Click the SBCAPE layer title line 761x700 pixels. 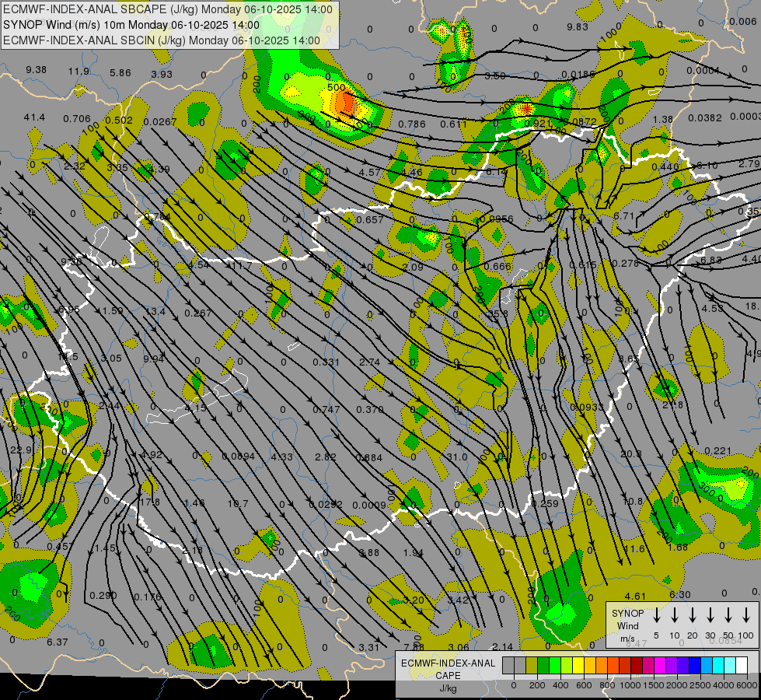click(168, 10)
